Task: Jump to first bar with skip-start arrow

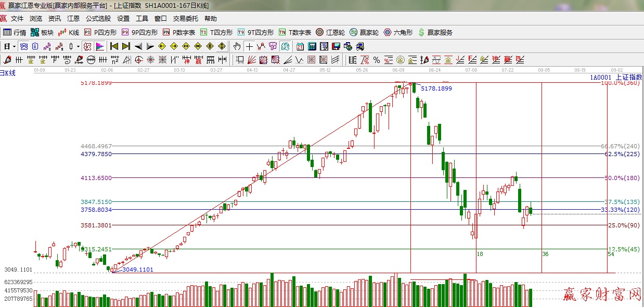Action: (x=114, y=46)
